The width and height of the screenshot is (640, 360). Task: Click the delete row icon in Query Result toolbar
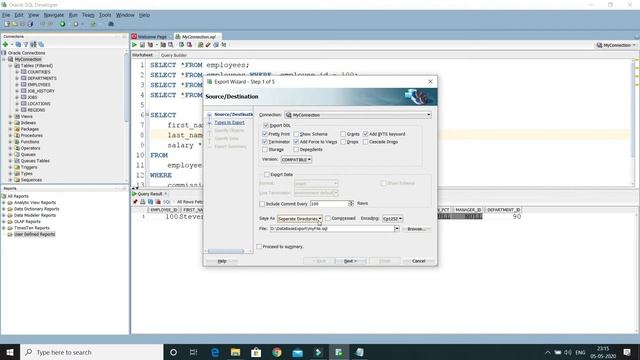pyautogui.click(x=158, y=202)
